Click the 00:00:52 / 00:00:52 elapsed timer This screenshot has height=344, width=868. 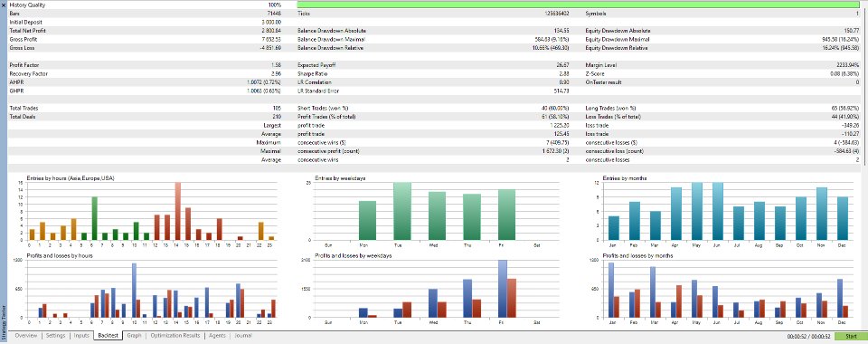tap(808, 336)
